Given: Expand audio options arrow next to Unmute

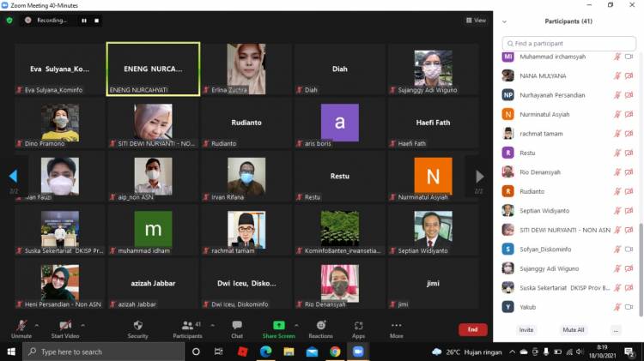Looking at the screenshot, I should (x=38, y=325).
